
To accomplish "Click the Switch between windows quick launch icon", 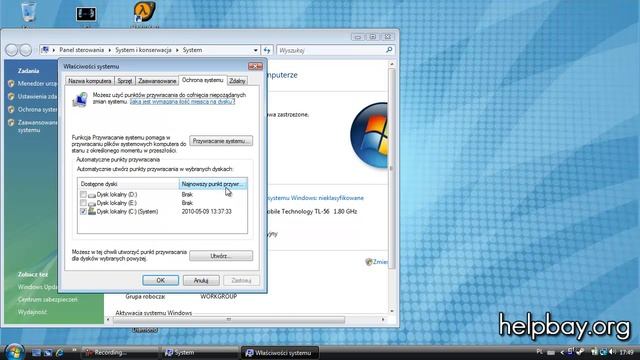I will pos(48,352).
